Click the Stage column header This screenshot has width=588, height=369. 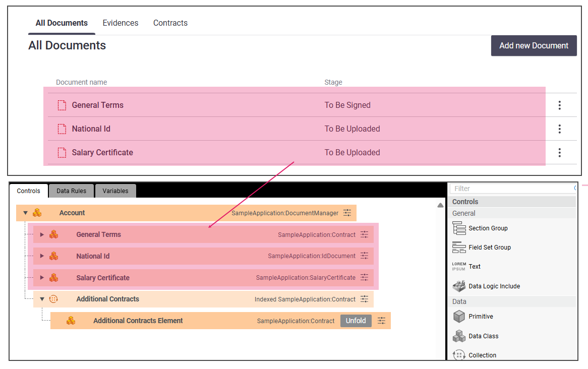[x=333, y=82]
